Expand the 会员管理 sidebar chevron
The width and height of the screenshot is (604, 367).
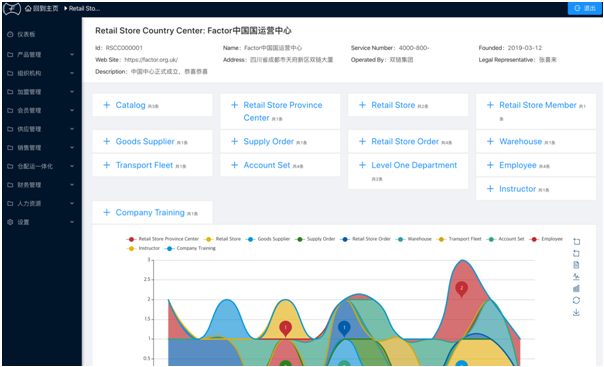(x=72, y=111)
